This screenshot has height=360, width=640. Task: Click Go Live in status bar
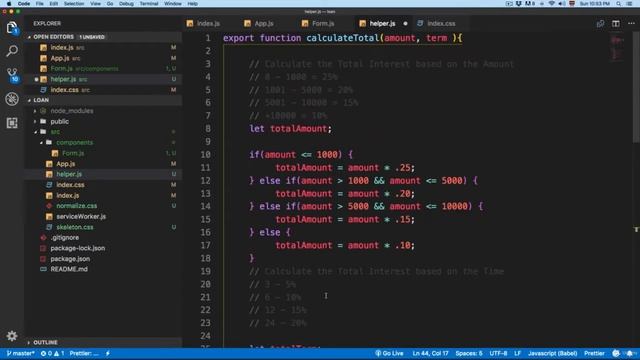(x=389, y=353)
